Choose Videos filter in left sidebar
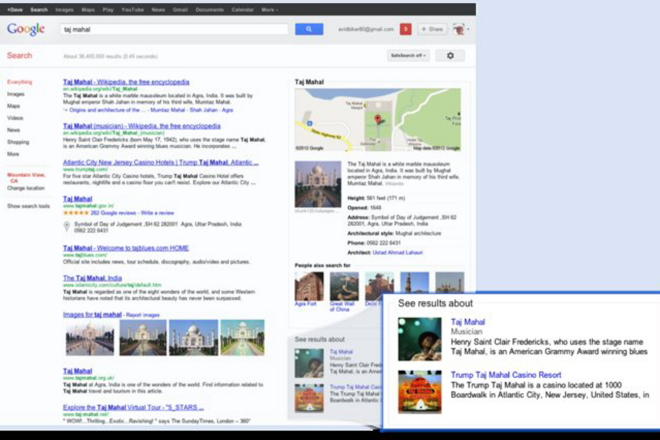660x440 pixels. (x=15, y=118)
